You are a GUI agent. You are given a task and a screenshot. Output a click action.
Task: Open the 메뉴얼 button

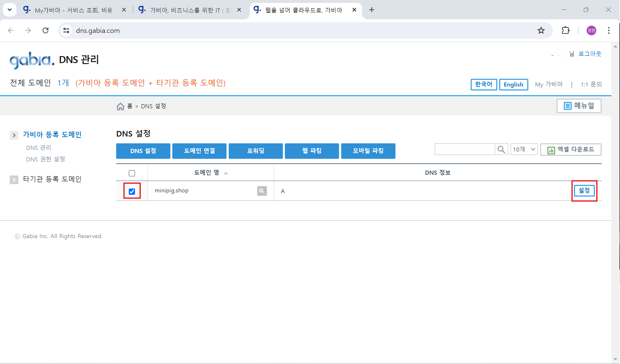579,106
